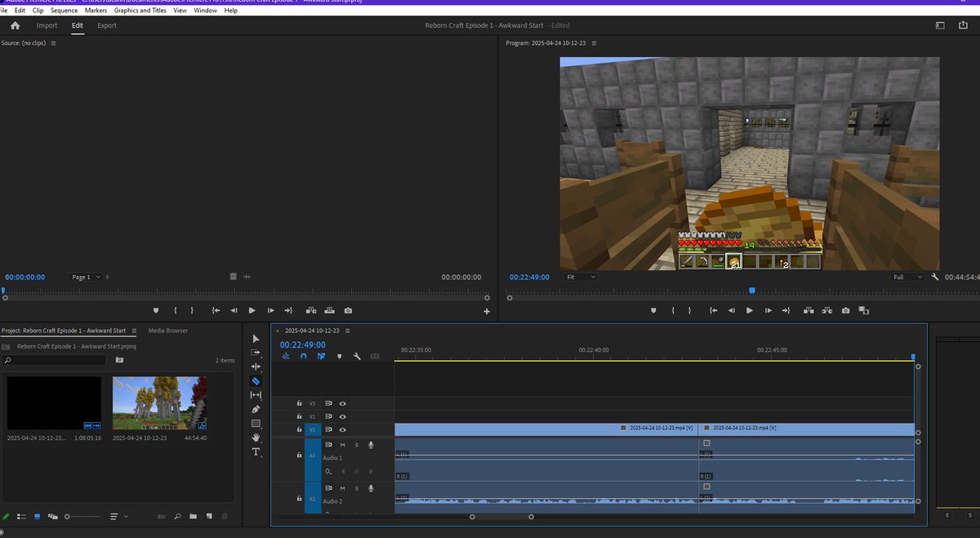Click the Project panel search field
980x538 pixels.
pos(54,360)
